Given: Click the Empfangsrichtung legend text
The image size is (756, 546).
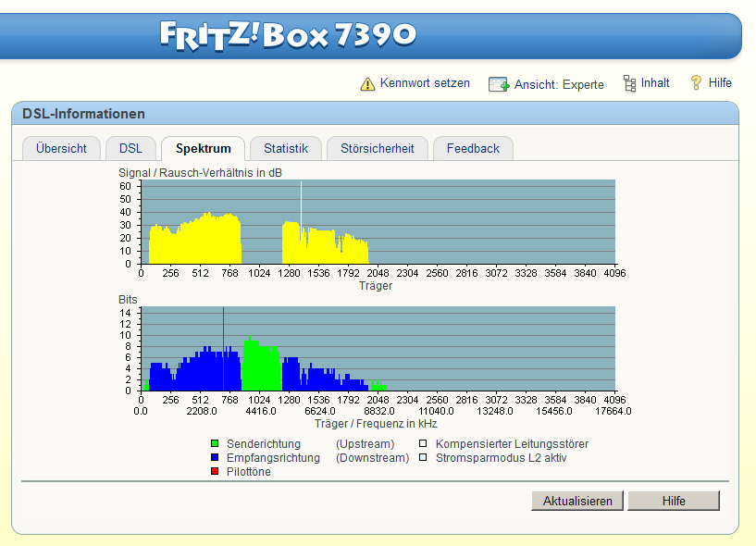Looking at the screenshot, I should click(273, 458).
